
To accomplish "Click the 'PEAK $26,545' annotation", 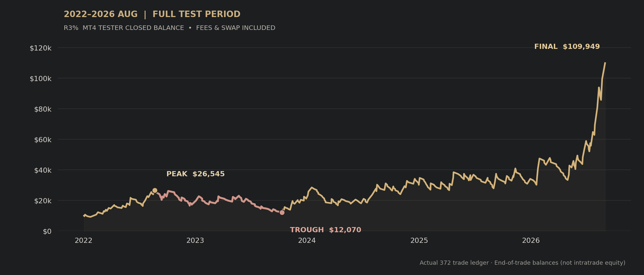I will click(x=195, y=174).
